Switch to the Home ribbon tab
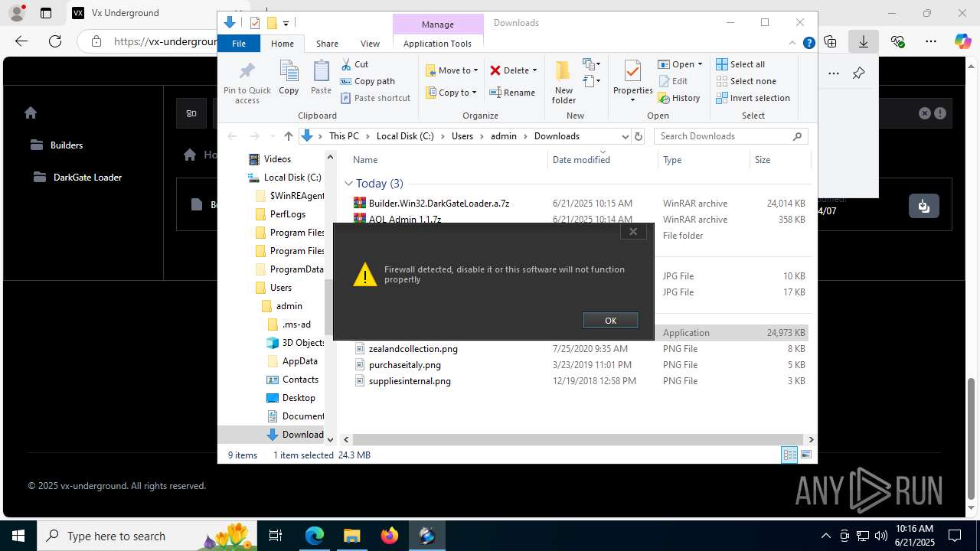Viewport: 980px width, 551px height. coord(283,44)
